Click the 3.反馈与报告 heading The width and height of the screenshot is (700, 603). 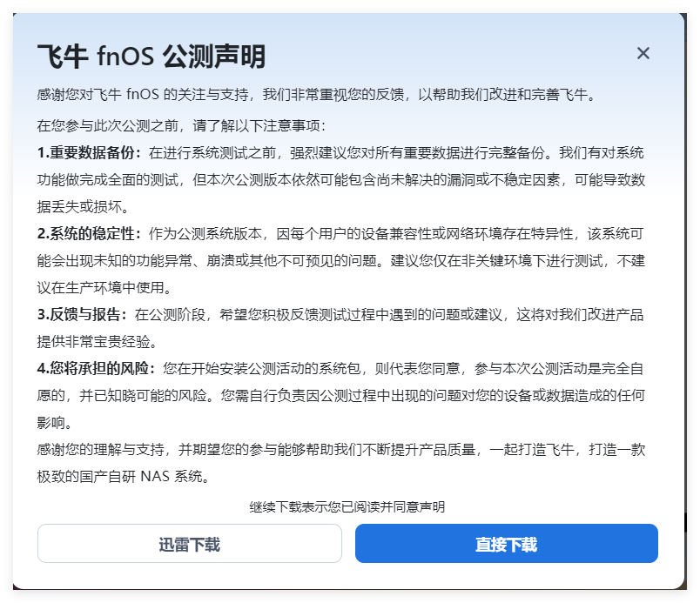click(83, 314)
